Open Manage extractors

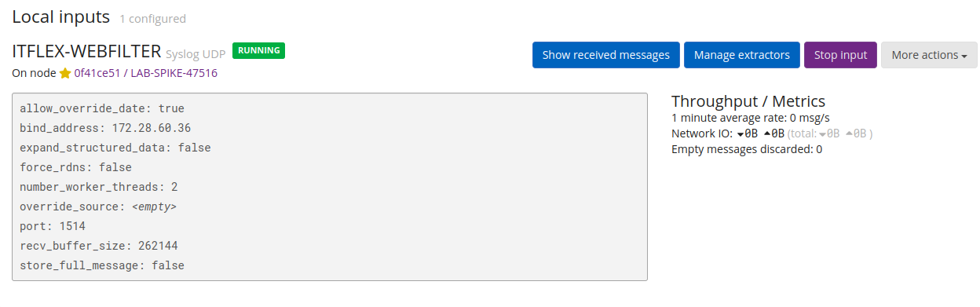point(742,55)
